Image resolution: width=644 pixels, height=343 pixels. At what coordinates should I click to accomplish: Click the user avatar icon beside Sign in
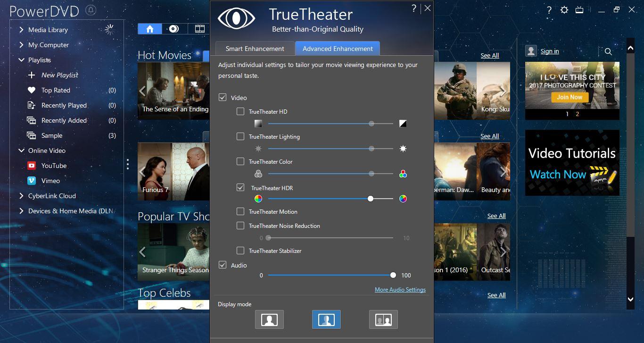coord(531,51)
